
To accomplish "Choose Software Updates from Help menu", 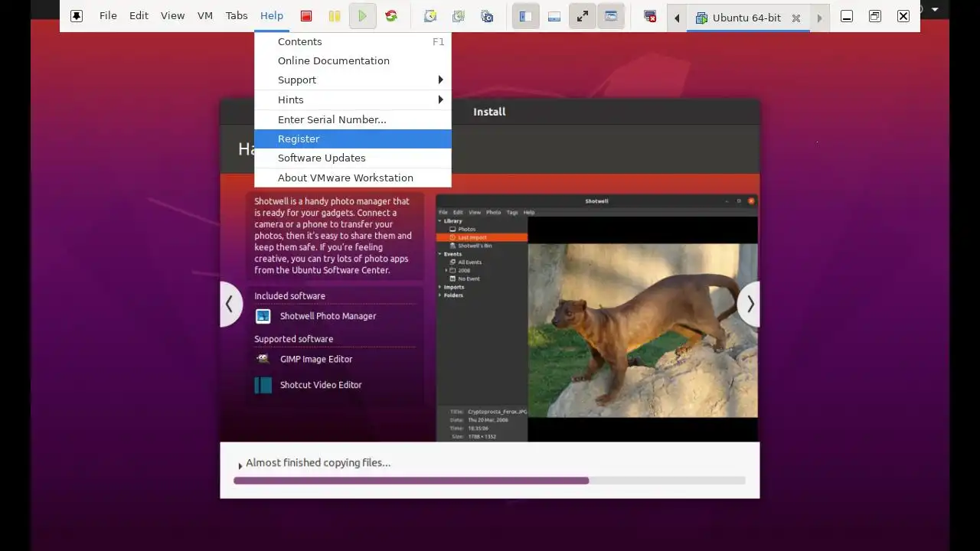I will [353, 158].
